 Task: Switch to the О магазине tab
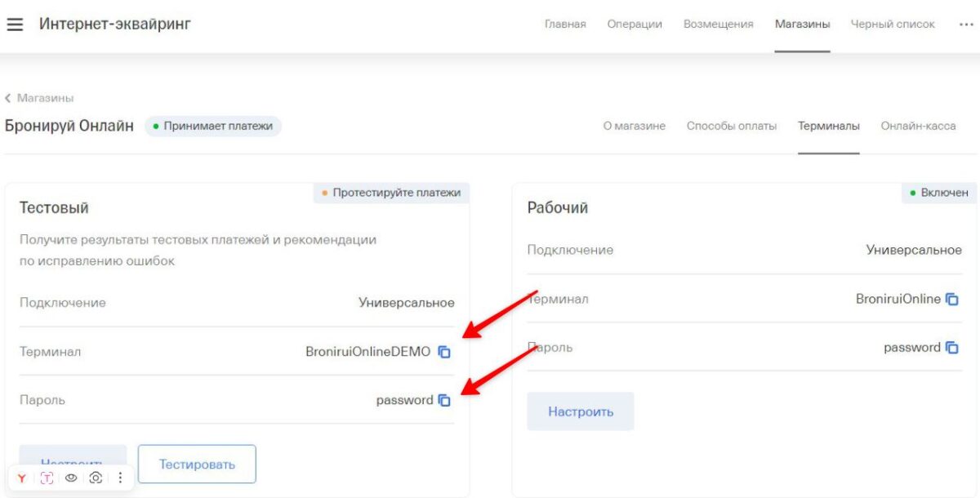[635, 126]
